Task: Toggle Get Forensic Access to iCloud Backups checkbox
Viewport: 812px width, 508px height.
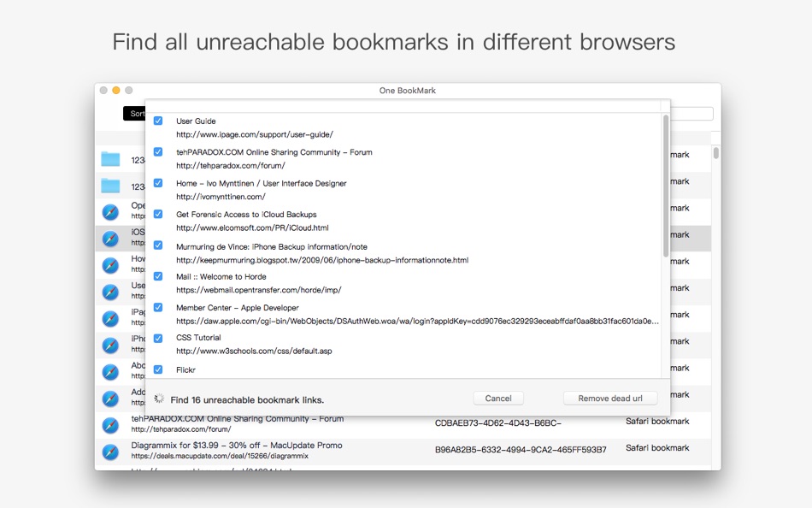Action: [158, 214]
